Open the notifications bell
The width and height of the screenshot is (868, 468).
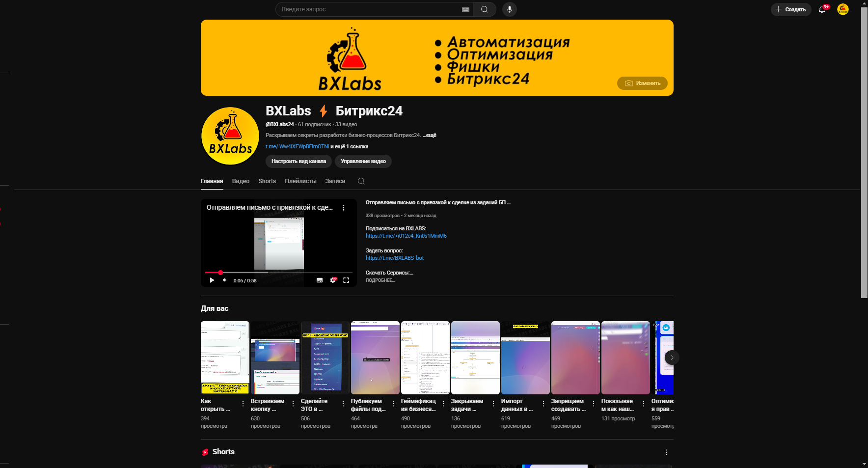pos(822,9)
